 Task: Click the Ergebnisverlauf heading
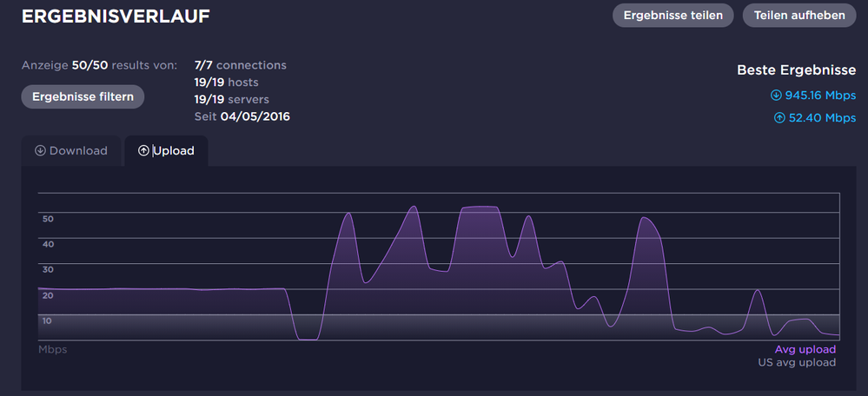tap(116, 16)
